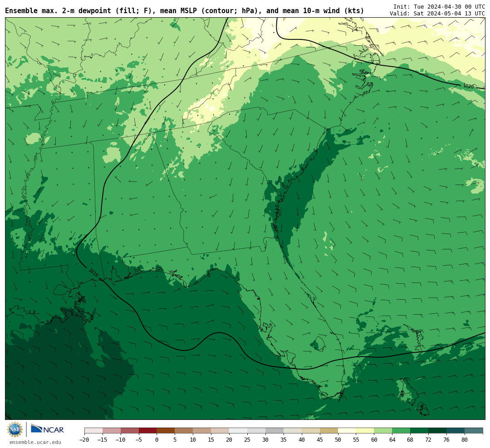Click the 64 to 68 color swatch
The width and height of the screenshot is (490, 448).
tap(401, 431)
